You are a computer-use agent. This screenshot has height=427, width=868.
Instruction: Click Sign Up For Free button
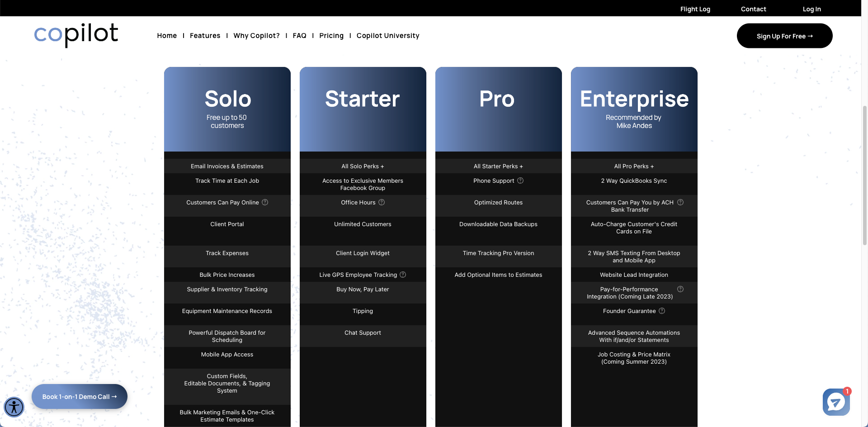[785, 36]
